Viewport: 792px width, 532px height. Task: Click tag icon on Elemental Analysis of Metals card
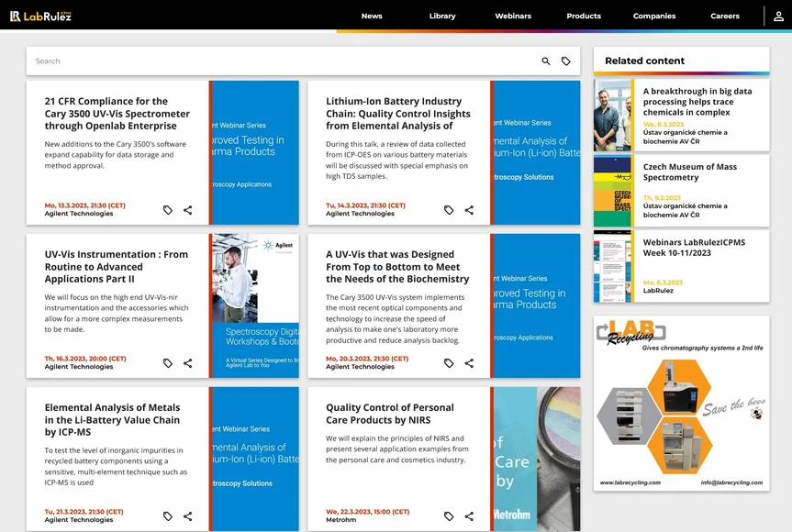click(x=168, y=515)
